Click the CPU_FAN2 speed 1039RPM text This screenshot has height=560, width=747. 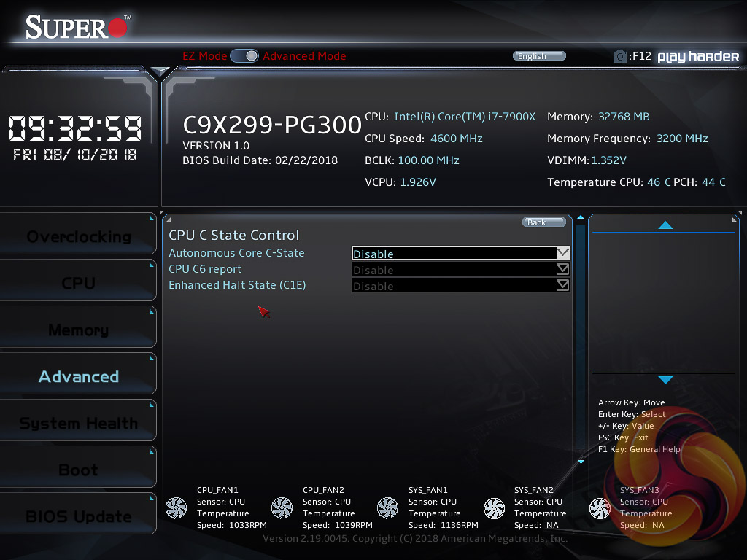[x=337, y=525]
